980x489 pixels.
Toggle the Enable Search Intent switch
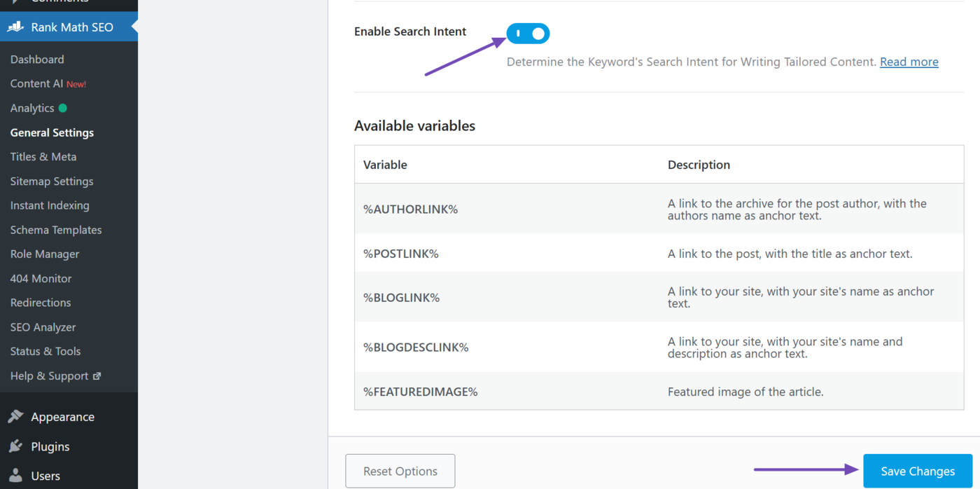point(528,34)
